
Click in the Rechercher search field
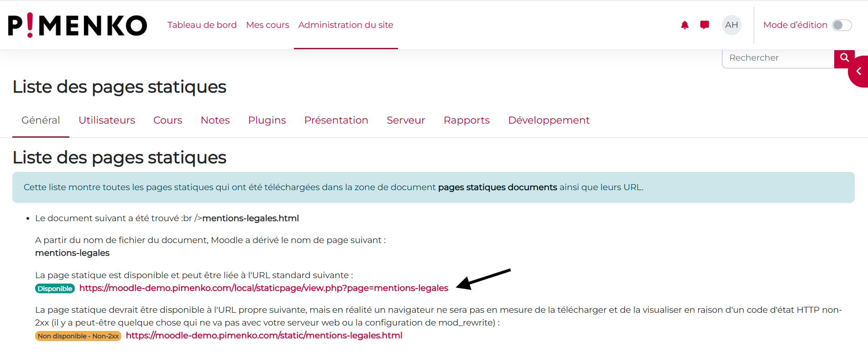click(778, 58)
